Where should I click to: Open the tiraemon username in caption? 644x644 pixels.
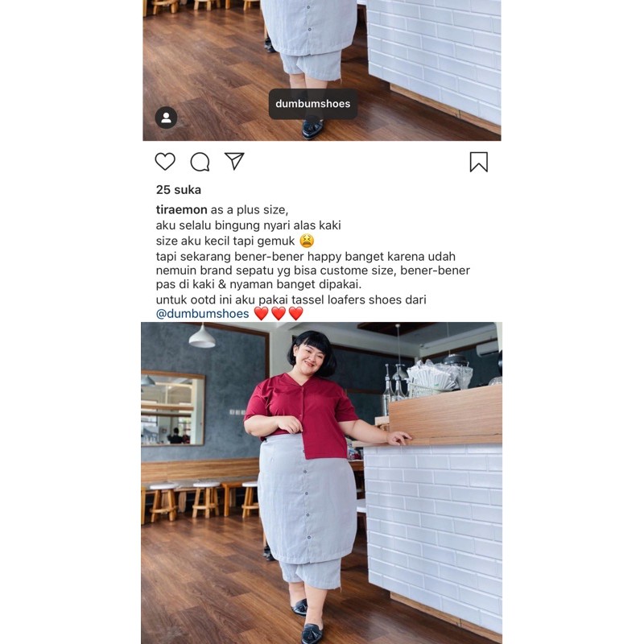181,209
